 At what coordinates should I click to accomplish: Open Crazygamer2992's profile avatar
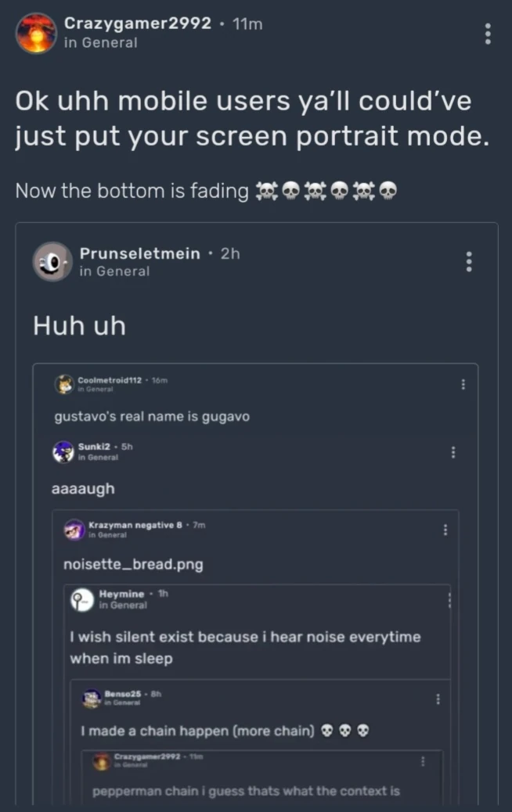(35, 33)
